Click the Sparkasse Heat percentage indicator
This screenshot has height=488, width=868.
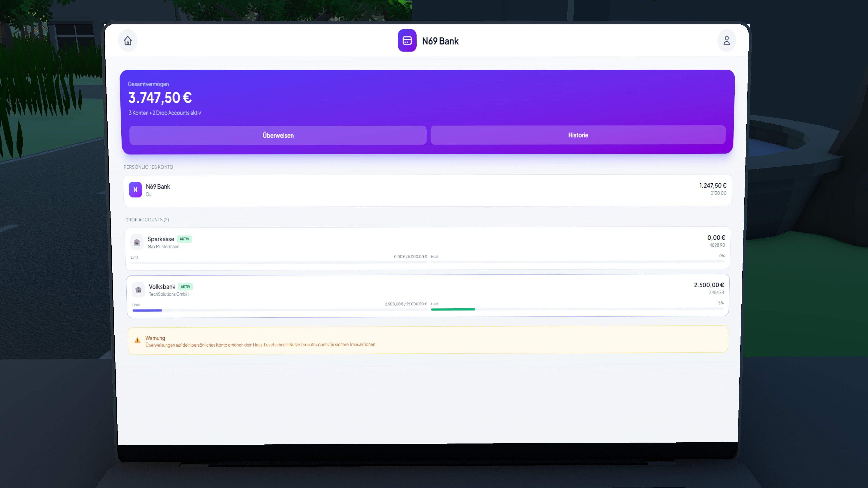coord(722,256)
